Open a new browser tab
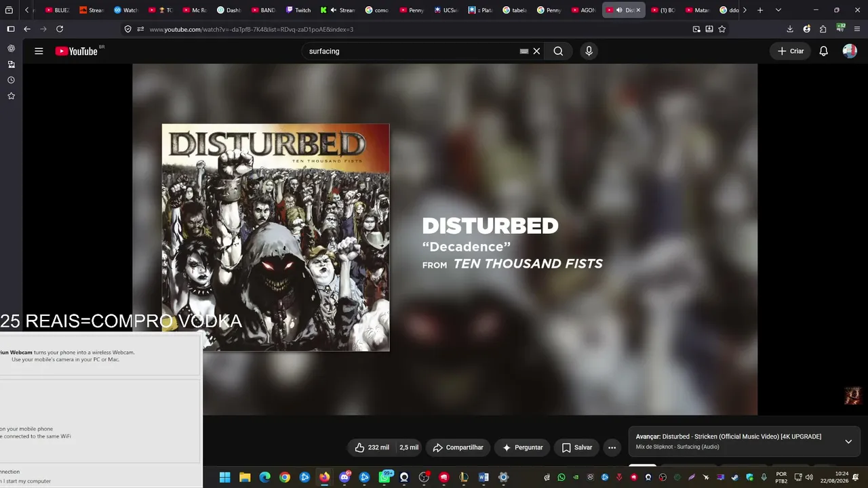The width and height of the screenshot is (868, 488). (x=760, y=10)
